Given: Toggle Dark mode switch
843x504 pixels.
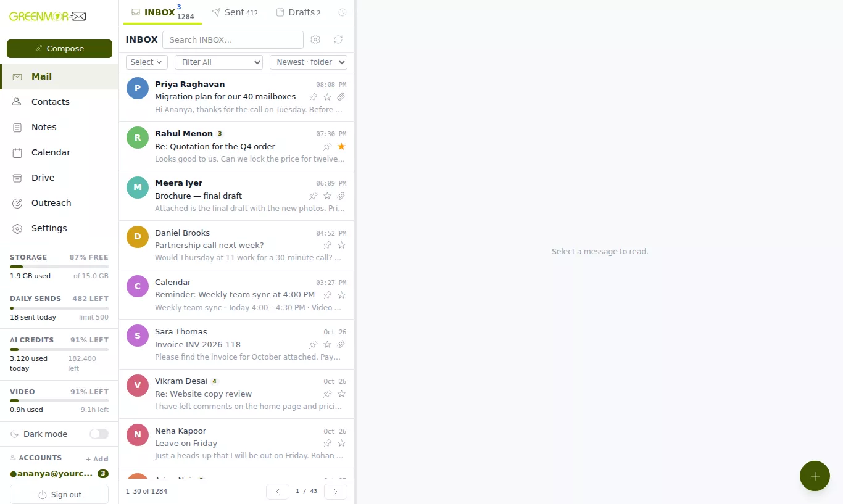Looking at the screenshot, I should tap(99, 434).
